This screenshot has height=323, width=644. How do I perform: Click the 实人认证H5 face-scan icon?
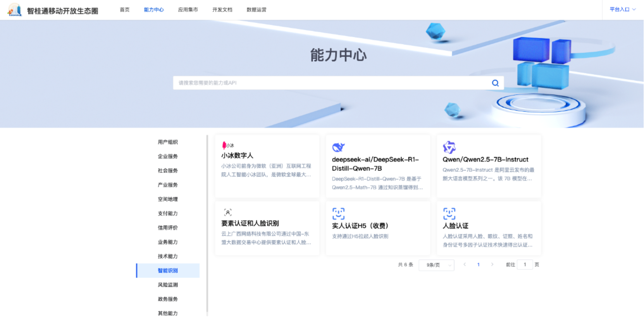[338, 214]
